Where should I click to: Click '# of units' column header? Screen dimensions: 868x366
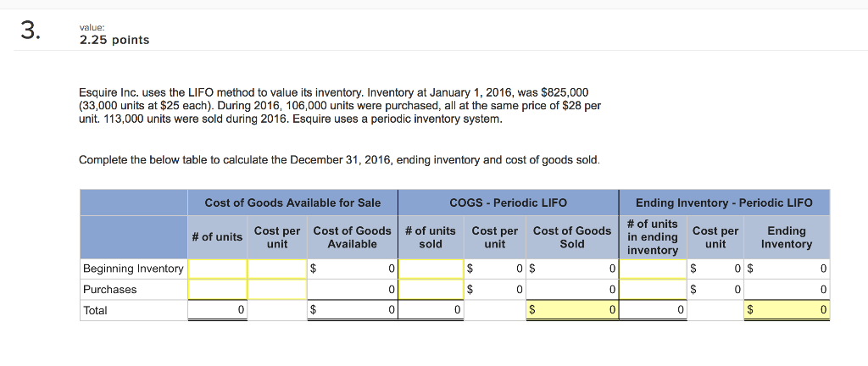[x=218, y=237]
